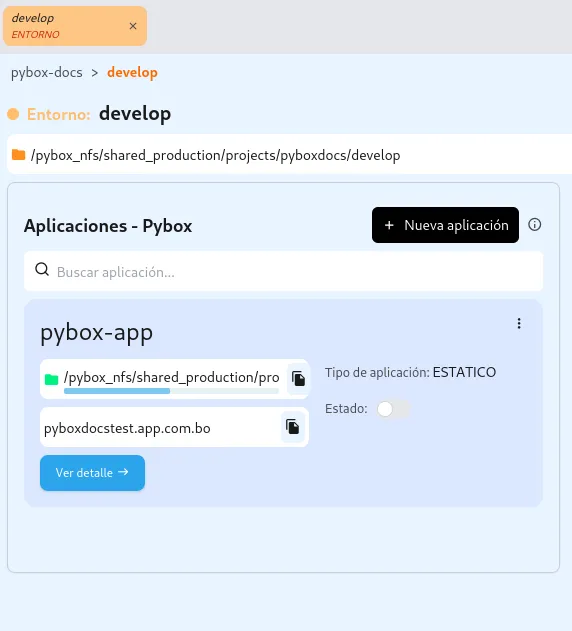Screen dimensions: 572x631
Task: Click the develop breadcrumb item
Action: coord(132,73)
